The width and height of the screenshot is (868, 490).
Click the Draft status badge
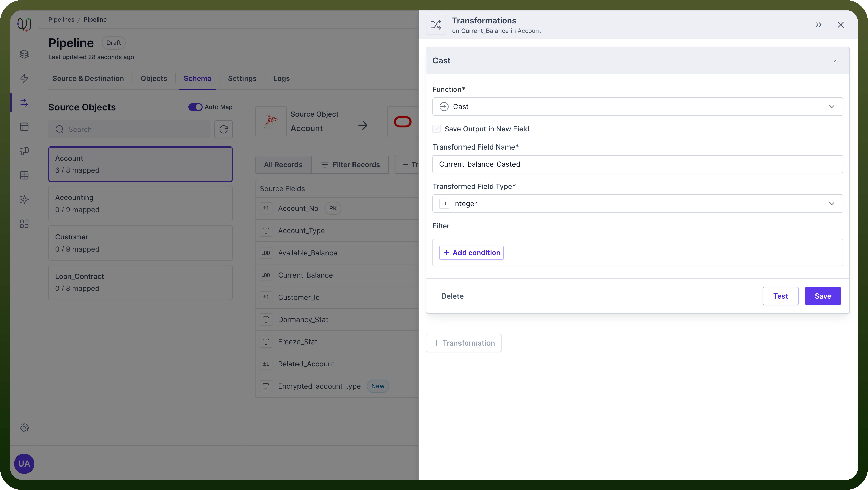click(x=114, y=43)
